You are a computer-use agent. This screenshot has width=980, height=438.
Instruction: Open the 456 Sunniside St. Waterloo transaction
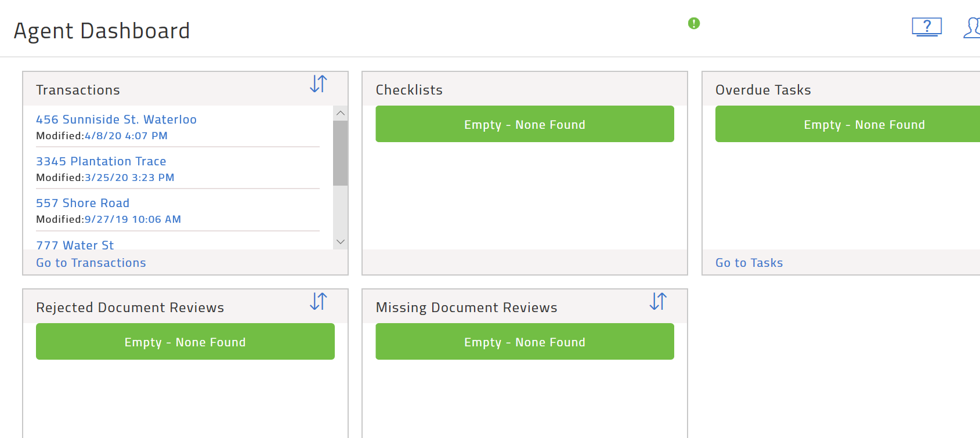coord(116,120)
